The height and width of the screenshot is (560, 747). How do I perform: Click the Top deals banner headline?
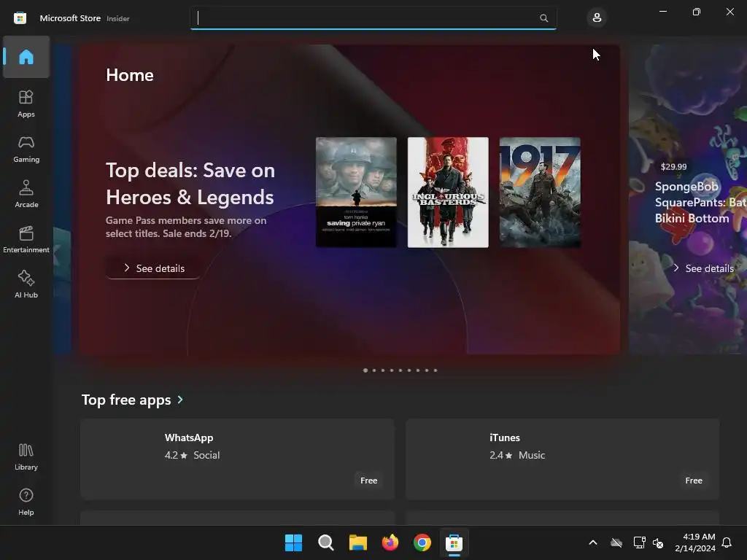point(190,184)
